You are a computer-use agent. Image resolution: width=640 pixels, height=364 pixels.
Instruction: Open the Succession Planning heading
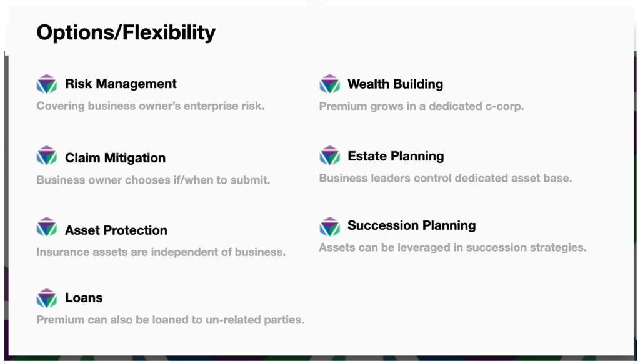pyautogui.click(x=412, y=225)
